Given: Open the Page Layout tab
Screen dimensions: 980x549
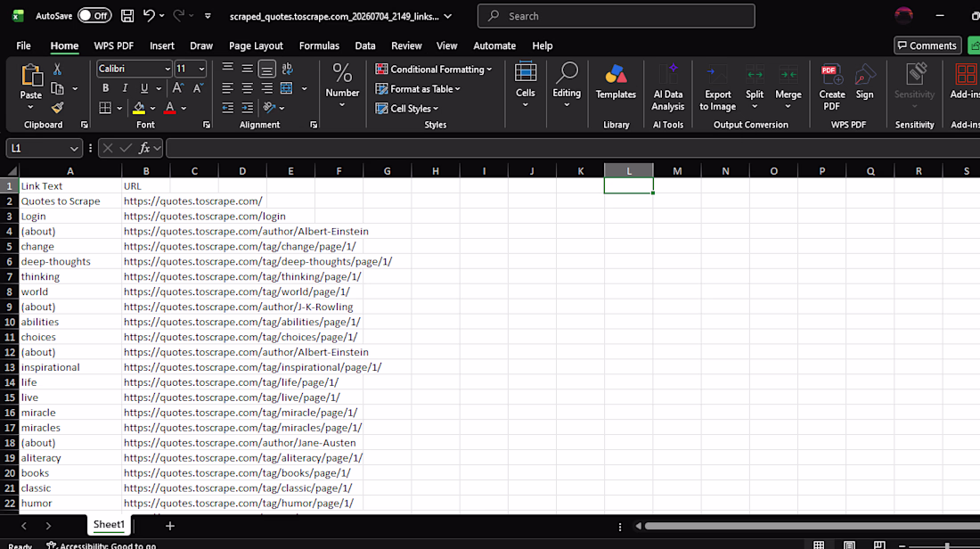Looking at the screenshot, I should click(256, 45).
